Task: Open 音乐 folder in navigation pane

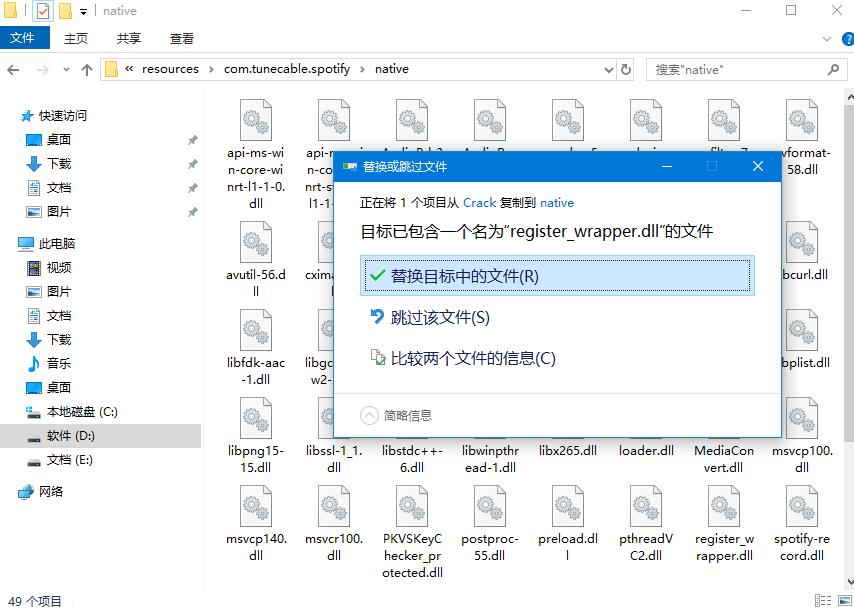Action: coord(58,363)
